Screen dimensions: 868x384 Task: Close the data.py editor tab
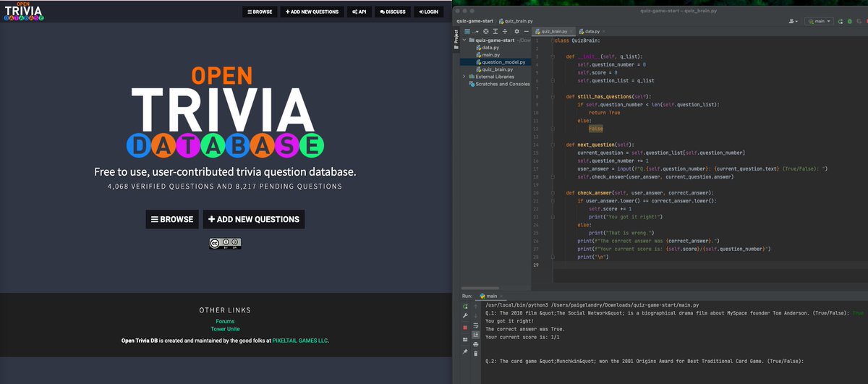604,32
